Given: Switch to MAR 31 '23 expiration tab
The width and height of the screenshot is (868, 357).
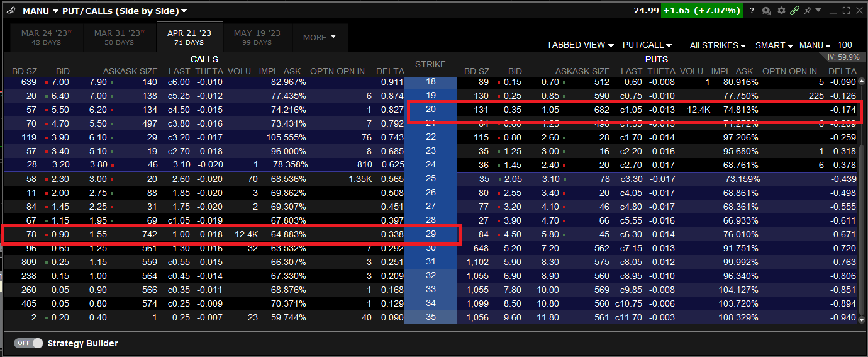Looking at the screenshot, I should [x=120, y=37].
